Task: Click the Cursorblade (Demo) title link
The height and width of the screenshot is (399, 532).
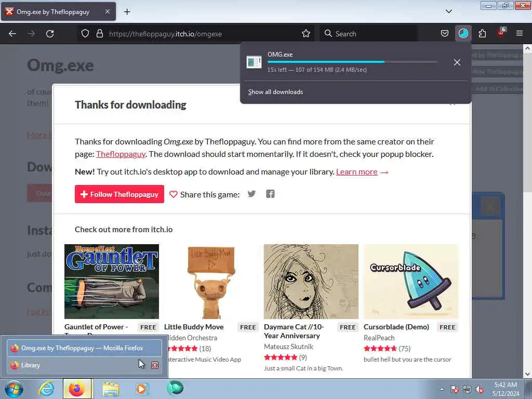Action: [396, 327]
